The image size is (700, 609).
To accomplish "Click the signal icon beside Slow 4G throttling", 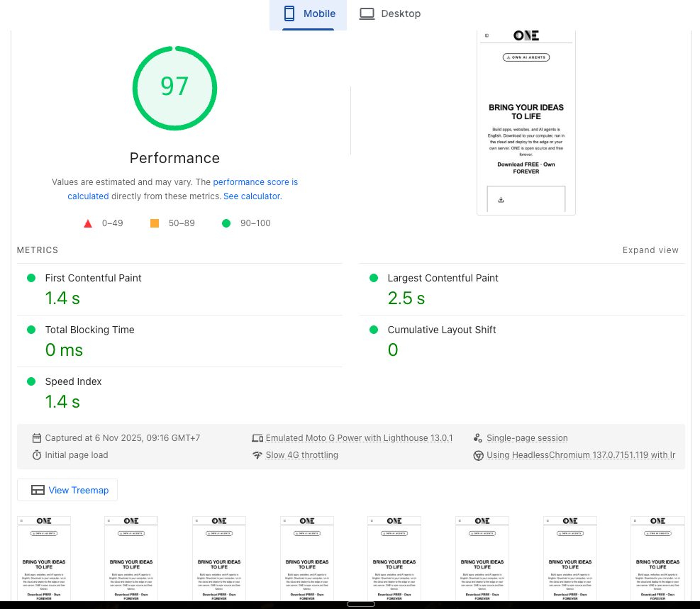I will click(x=256, y=454).
